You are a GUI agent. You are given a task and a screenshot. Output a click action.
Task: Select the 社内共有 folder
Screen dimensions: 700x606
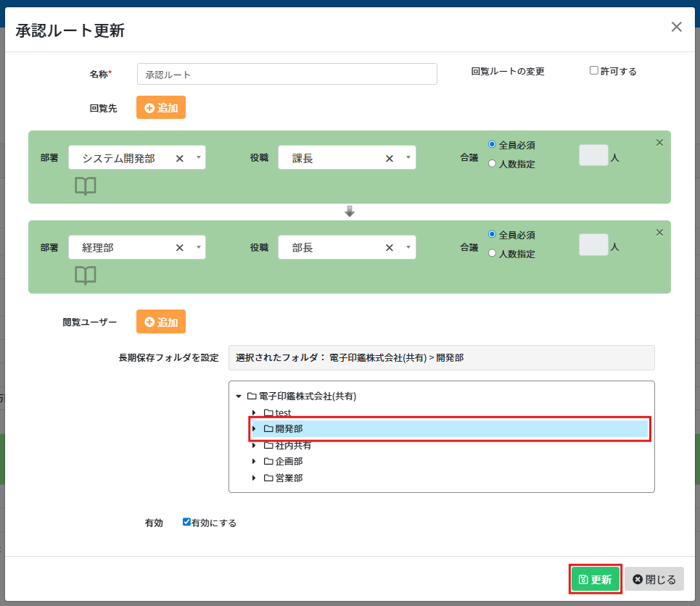[288, 445]
